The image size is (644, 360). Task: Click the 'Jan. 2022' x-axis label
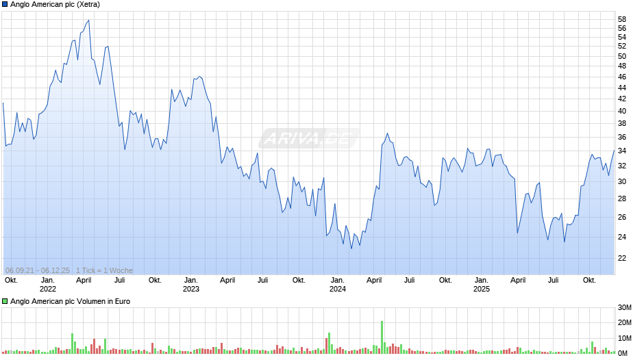pyautogui.click(x=48, y=285)
